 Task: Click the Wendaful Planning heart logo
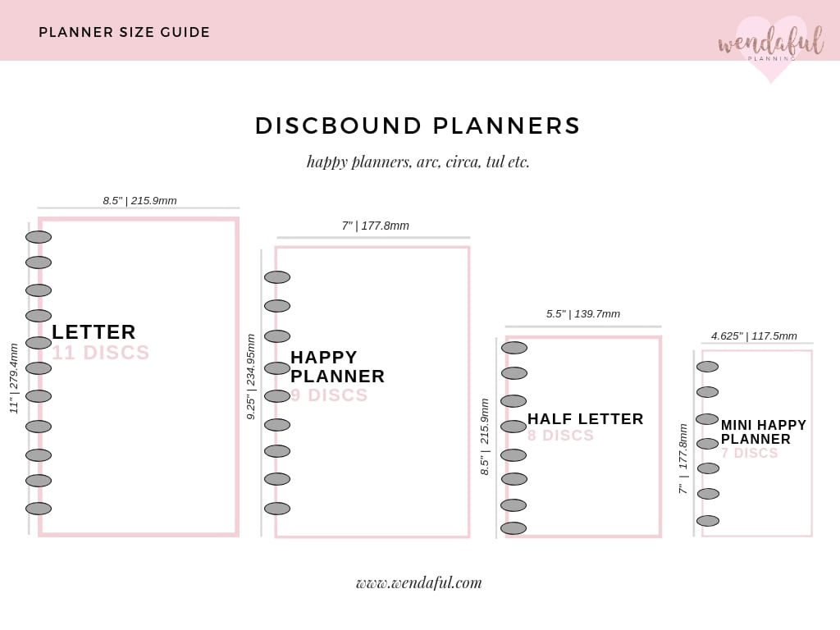tap(770, 45)
